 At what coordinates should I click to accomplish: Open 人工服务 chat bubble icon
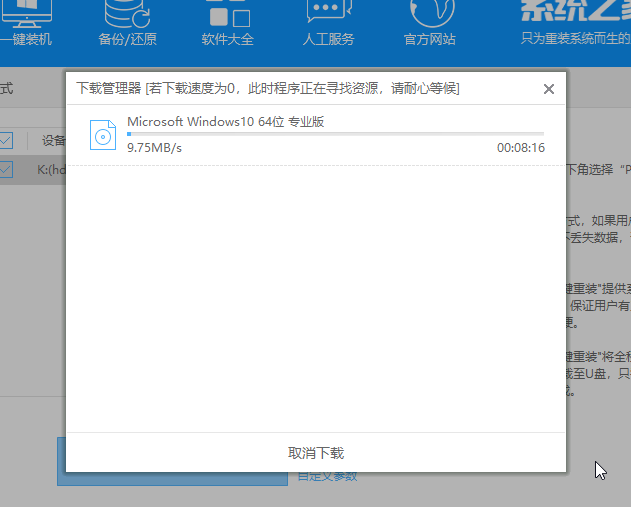pyautogui.click(x=328, y=12)
